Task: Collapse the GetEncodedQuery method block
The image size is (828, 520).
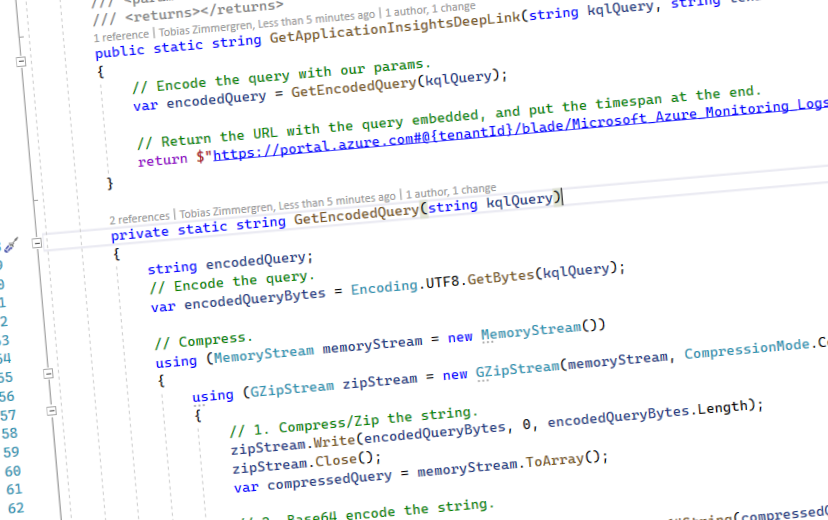Action: click(37, 243)
